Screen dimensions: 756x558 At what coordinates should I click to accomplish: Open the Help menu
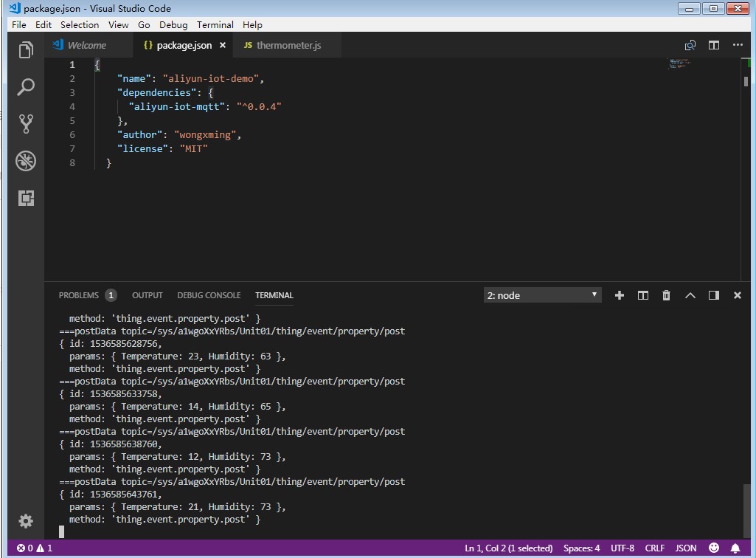coord(252,24)
